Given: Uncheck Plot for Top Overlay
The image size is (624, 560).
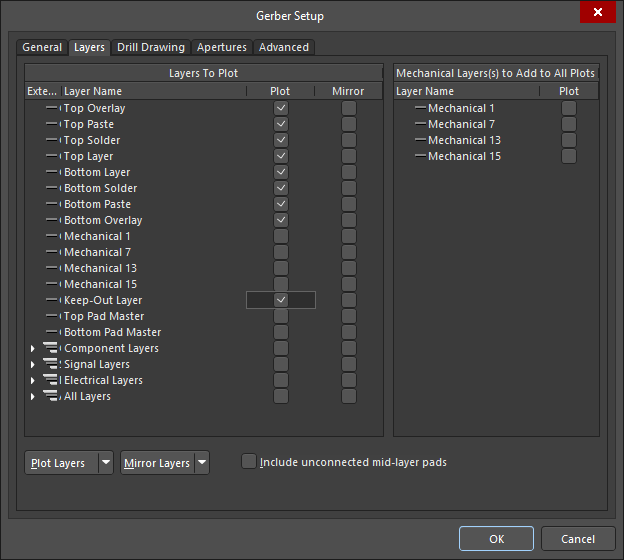Looking at the screenshot, I should [281, 108].
